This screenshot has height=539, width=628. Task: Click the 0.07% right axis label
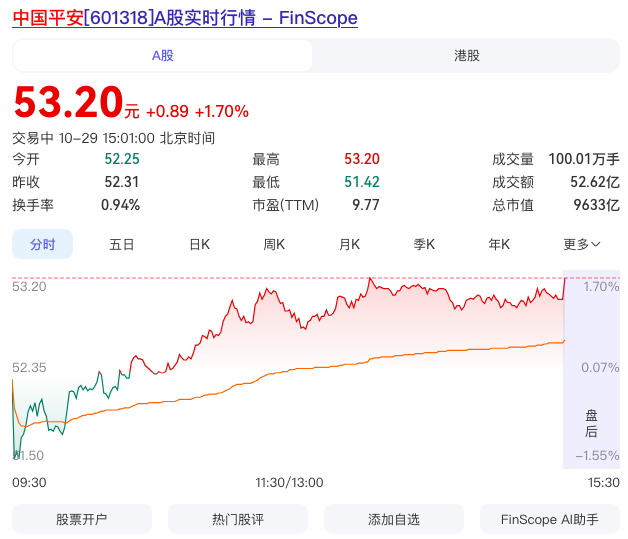click(600, 367)
